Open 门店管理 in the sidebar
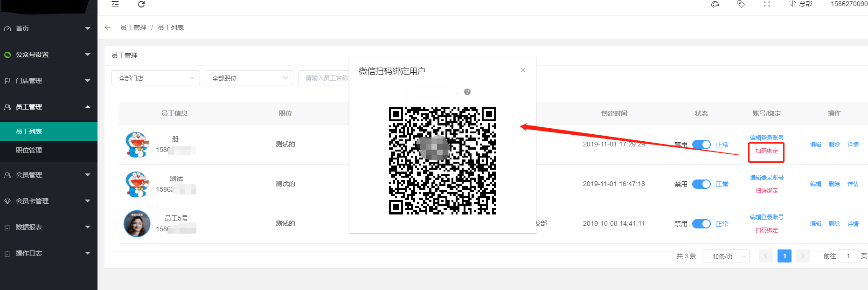Image resolution: width=868 pixels, height=290 pixels. pyautogui.click(x=49, y=81)
